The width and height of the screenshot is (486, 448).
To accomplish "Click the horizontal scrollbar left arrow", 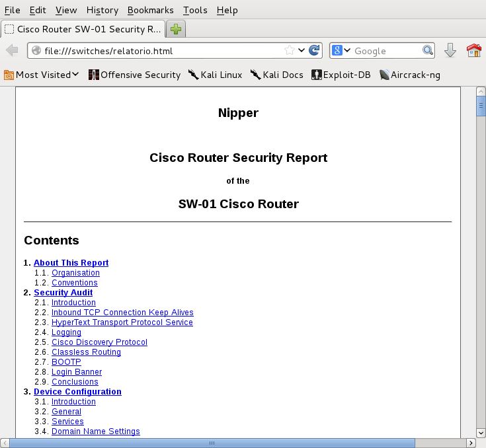I will click(x=5, y=443).
